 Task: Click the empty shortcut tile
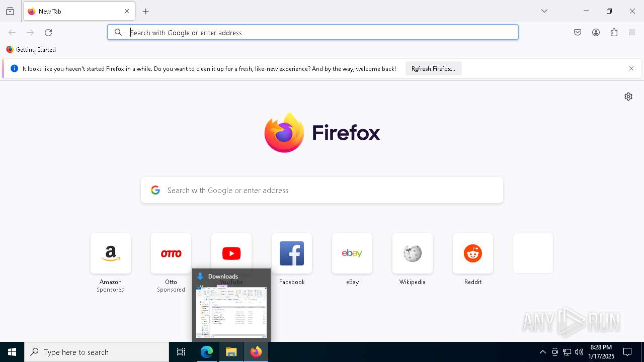coord(533,253)
